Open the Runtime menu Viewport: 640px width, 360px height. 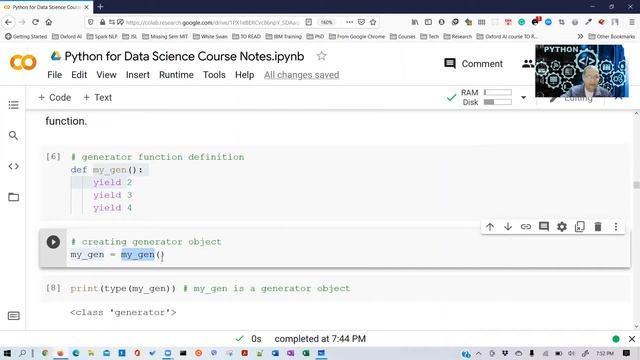pos(176,75)
